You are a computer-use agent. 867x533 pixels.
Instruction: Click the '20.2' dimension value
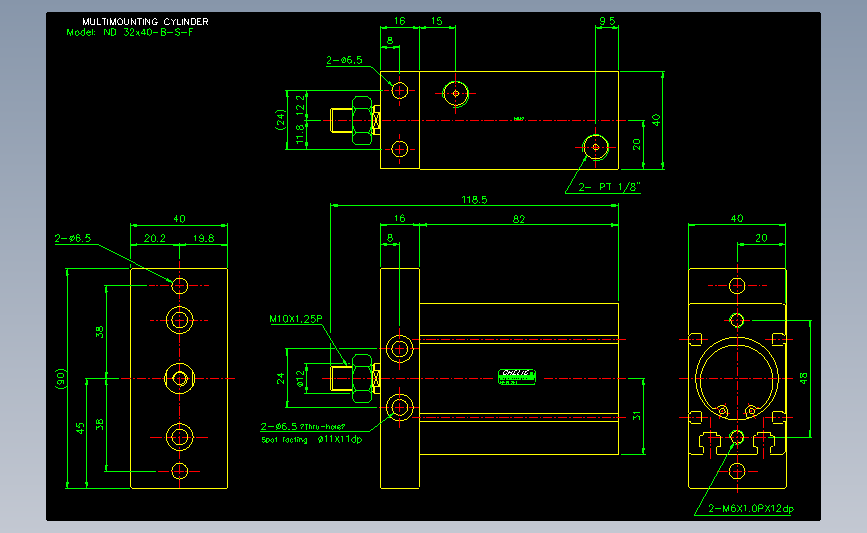click(155, 238)
